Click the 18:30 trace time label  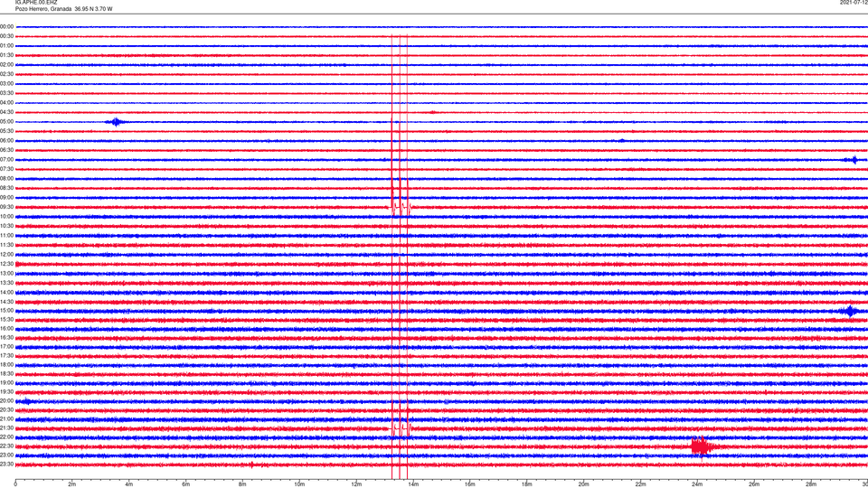tap(6, 373)
